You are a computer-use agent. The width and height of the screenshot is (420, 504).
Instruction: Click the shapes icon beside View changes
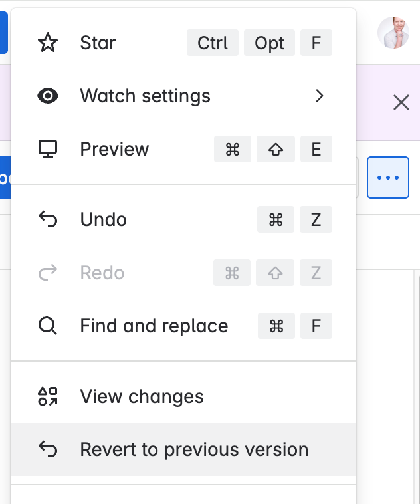48,396
